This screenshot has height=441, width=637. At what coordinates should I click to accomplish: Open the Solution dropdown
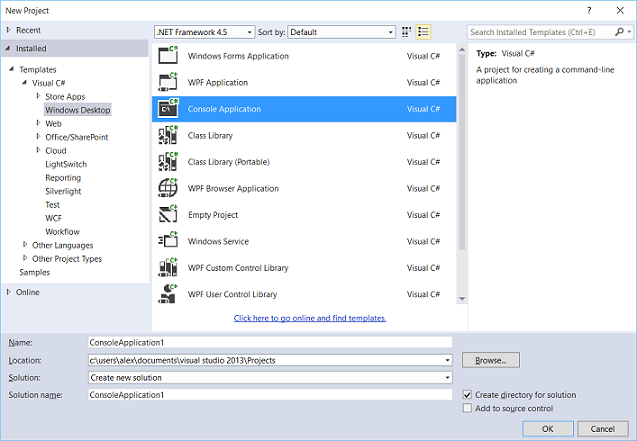[x=447, y=378]
